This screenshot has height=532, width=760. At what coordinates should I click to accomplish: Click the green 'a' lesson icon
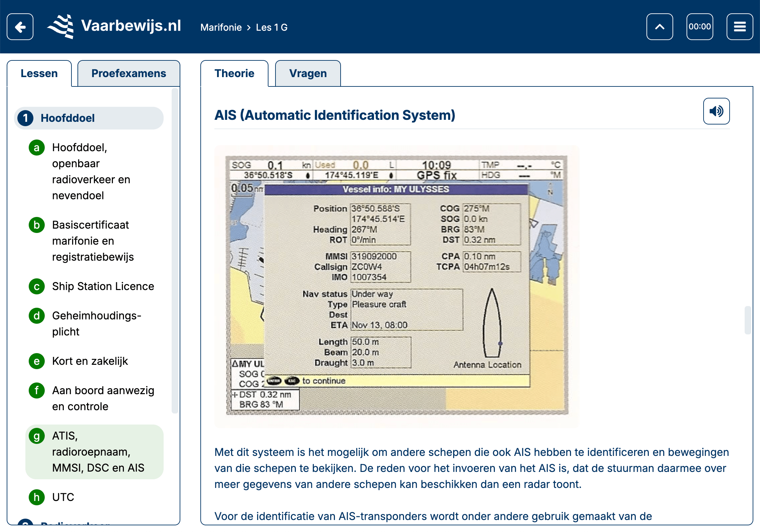click(x=37, y=148)
